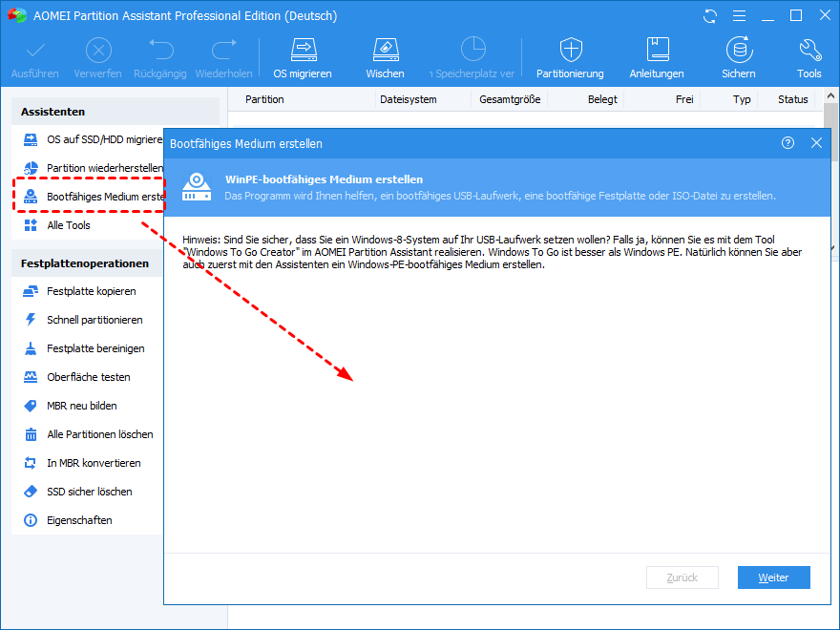Open the hamburger menu in title bar
This screenshot has height=630, width=840.
pyautogui.click(x=739, y=16)
